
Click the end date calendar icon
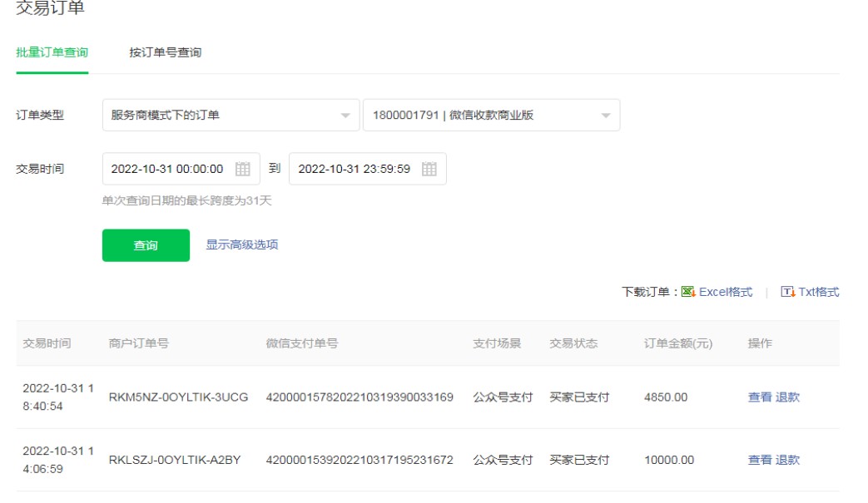point(429,169)
